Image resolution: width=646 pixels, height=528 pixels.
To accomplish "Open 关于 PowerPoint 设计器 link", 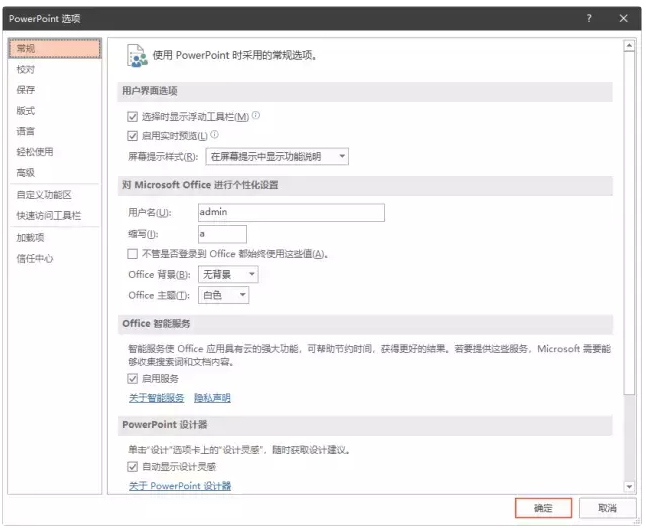I will [180, 486].
